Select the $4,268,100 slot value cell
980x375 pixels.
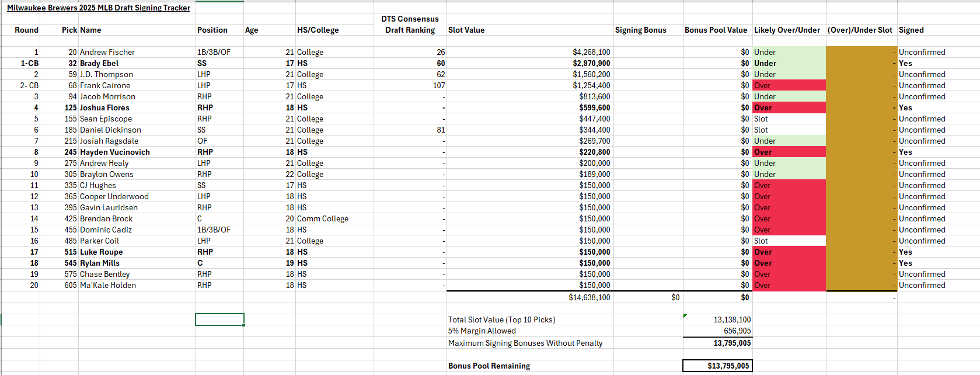591,52
